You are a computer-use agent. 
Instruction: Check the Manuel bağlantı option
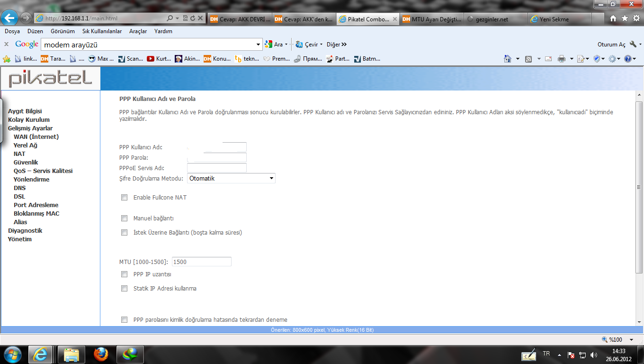point(125,218)
